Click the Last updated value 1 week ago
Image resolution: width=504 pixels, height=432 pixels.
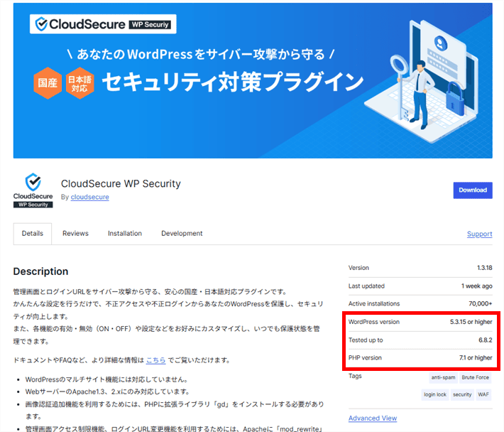(477, 286)
